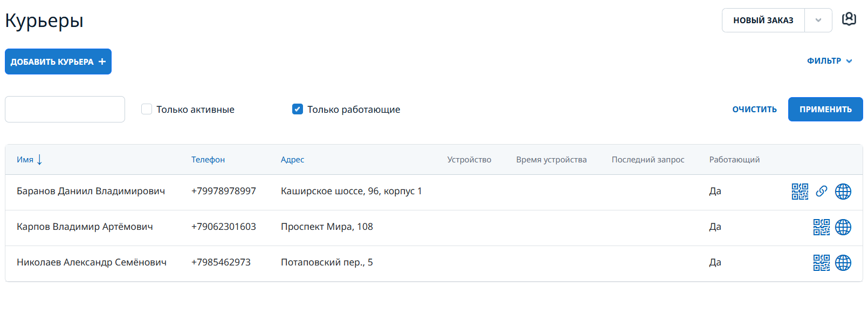
Task: Sort the table by Адрес column
Action: coord(292,160)
